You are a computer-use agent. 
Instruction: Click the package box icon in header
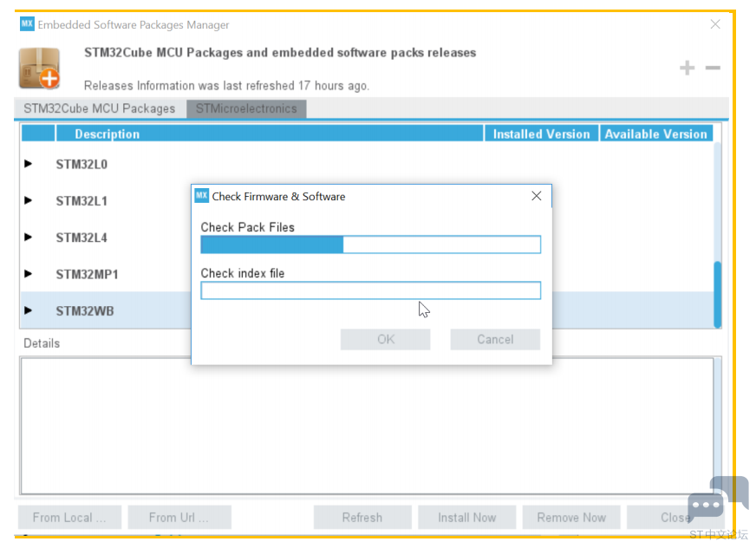point(39,68)
